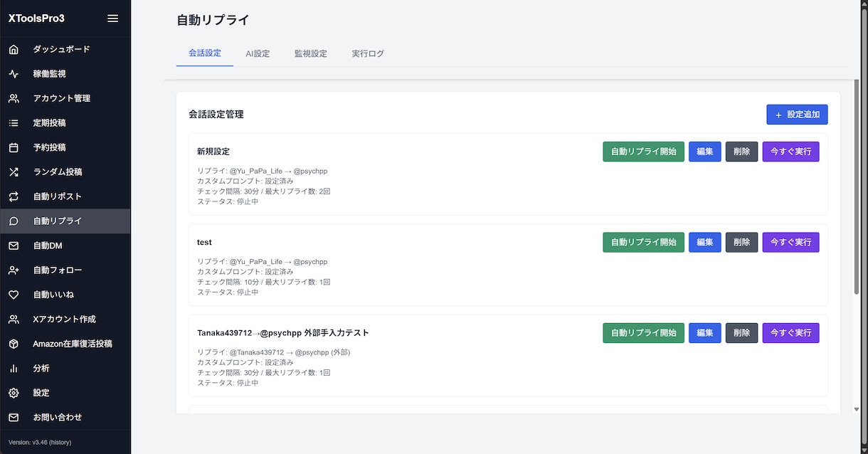Click the 'Tanaka439712→@psychpp 外部手入力テスト' title

tap(283, 333)
